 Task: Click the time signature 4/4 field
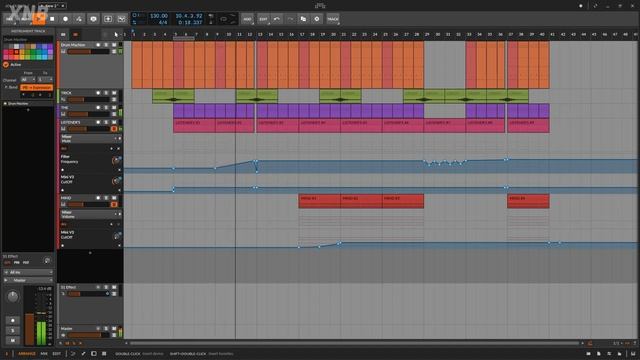(x=162, y=22)
